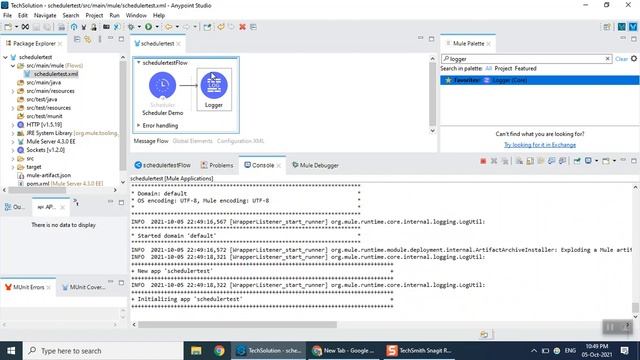
Task: Open the Run menu
Action: click(114, 15)
